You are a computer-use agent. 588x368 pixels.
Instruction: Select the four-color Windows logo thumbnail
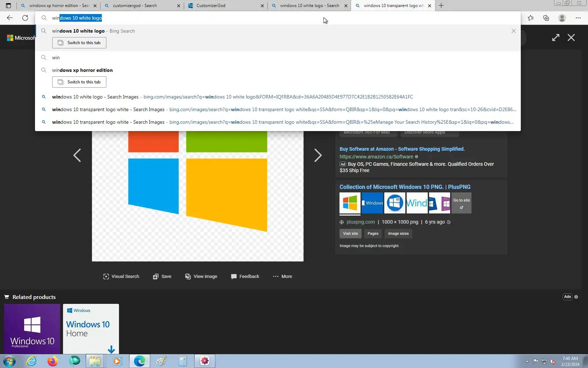point(350,203)
